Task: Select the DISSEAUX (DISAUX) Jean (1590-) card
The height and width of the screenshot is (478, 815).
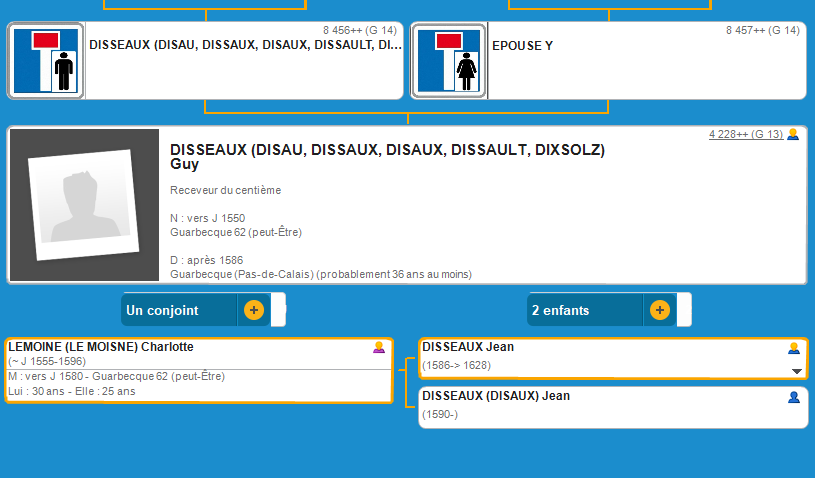Action: click(600, 407)
